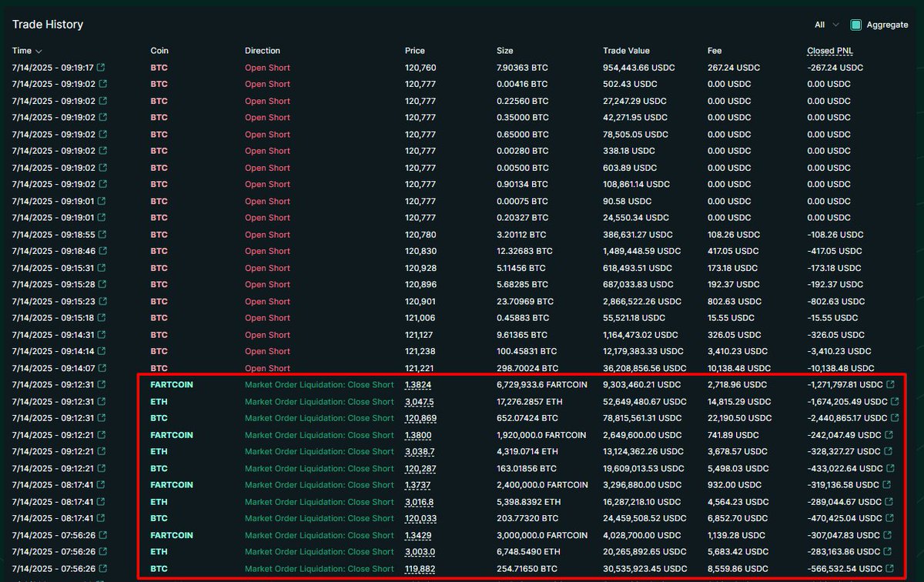
Task: Open explorer link for 09:19:17 trade
Action: pyautogui.click(x=102, y=68)
